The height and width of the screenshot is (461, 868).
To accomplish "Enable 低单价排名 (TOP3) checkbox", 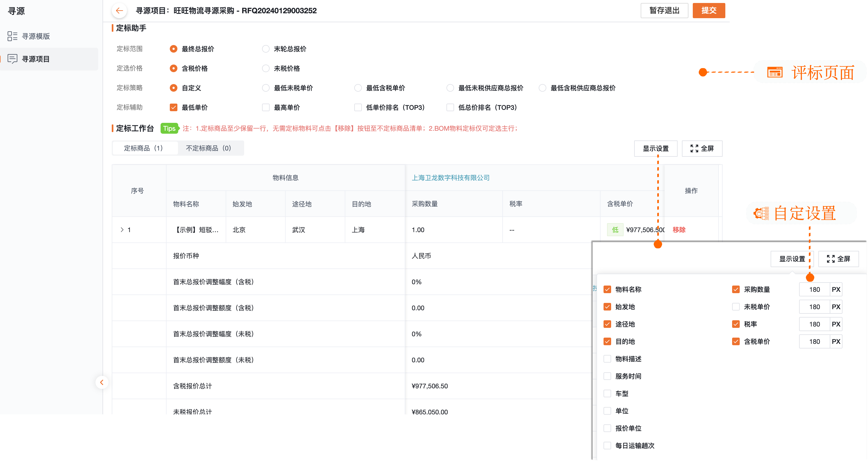I will point(358,107).
